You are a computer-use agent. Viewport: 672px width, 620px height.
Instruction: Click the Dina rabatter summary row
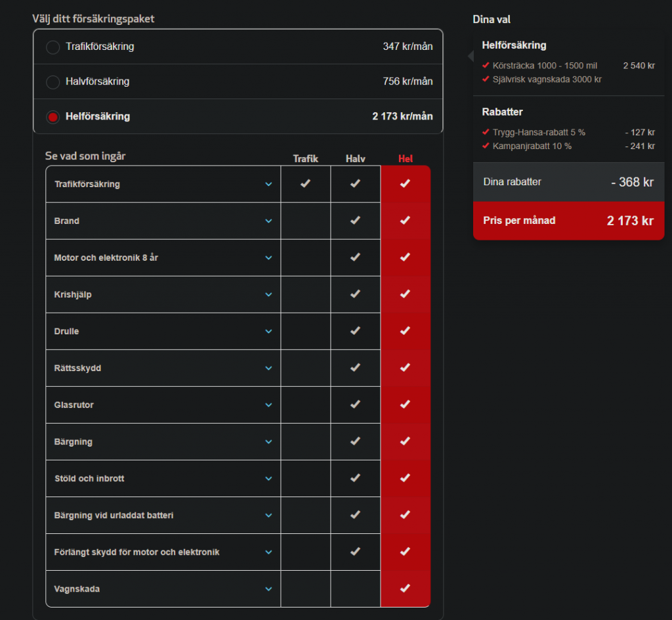568,182
